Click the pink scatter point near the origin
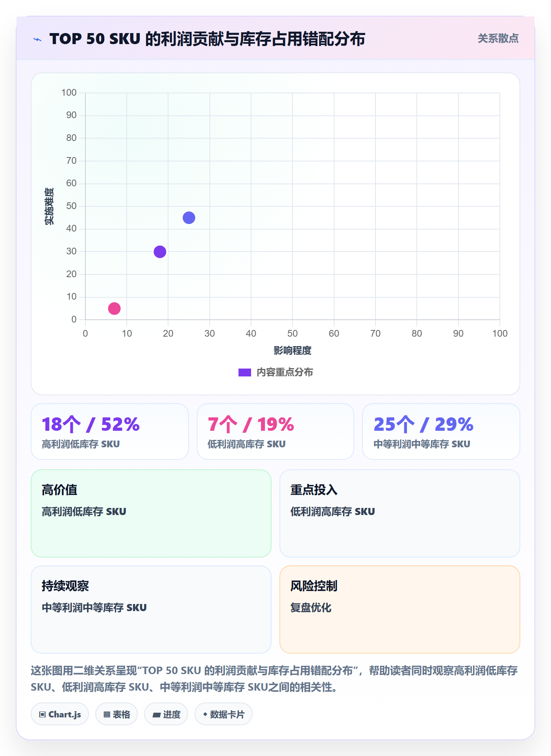The width and height of the screenshot is (551, 756). tap(114, 308)
